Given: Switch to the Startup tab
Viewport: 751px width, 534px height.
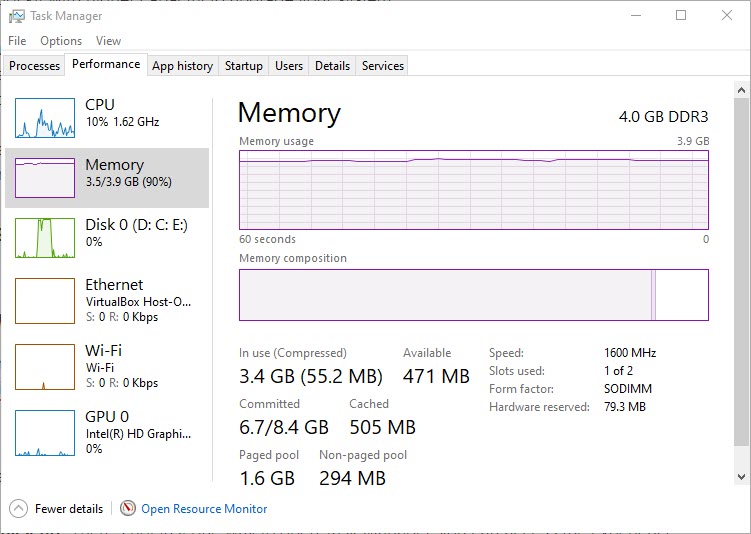Looking at the screenshot, I should click(x=244, y=66).
